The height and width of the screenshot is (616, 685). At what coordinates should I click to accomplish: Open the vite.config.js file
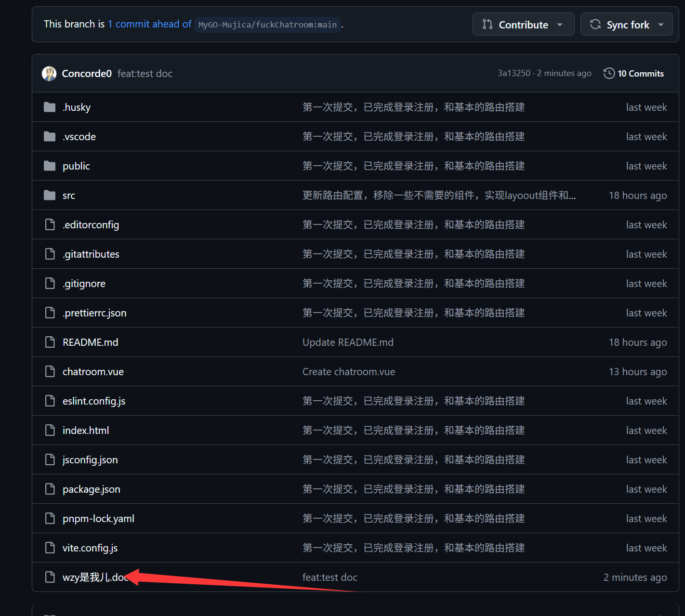click(x=90, y=548)
